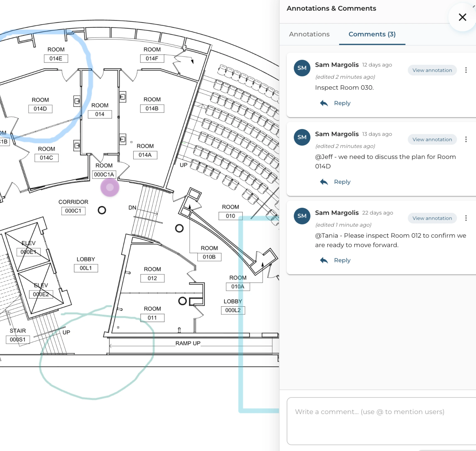Close the Annotations & Comments panel
Image resolution: width=476 pixels, height=451 pixels.
pos(462,17)
